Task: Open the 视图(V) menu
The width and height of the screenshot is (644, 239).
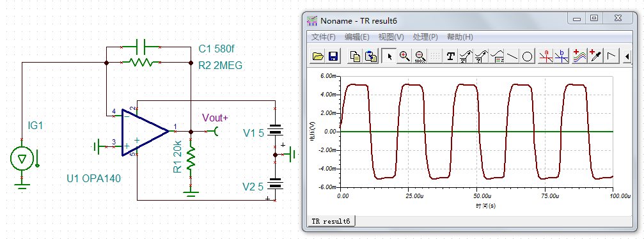Action: click(x=391, y=37)
